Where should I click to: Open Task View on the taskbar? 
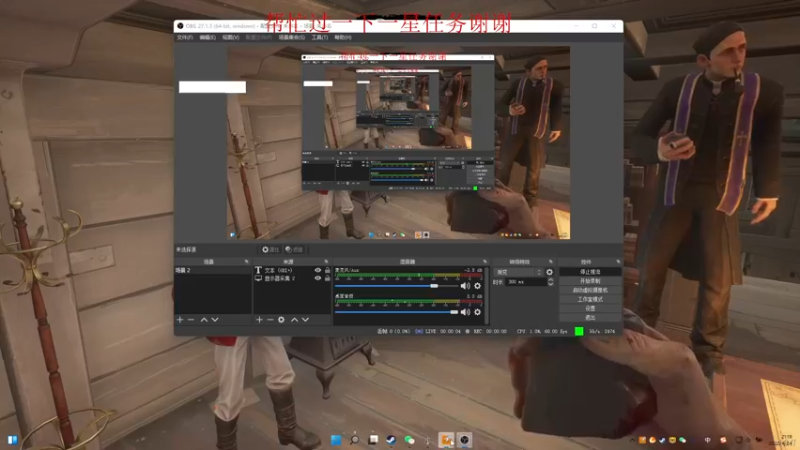point(373,440)
